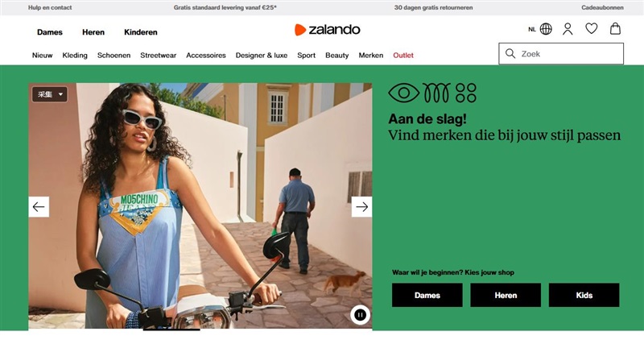
Task: Click the search magnifier icon
Action: 510,54
